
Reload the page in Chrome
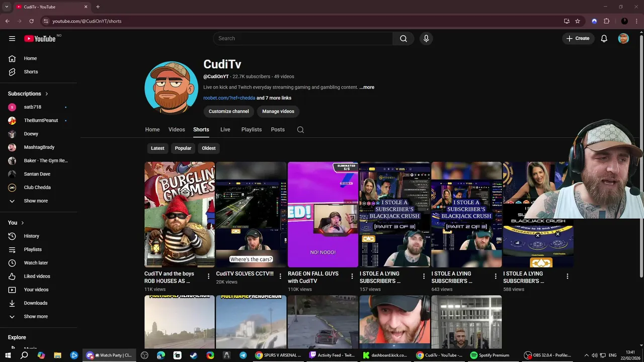pos(31,21)
